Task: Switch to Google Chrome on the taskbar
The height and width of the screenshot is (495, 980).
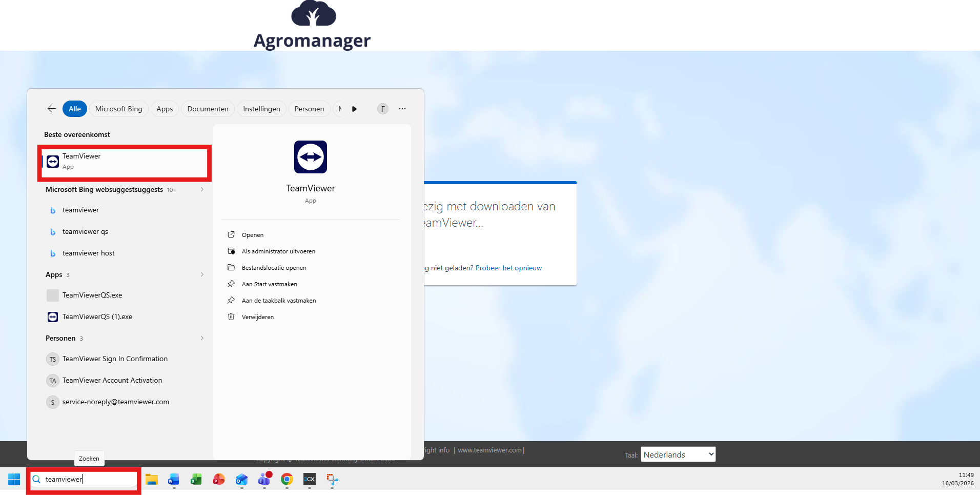Action: pos(287,480)
